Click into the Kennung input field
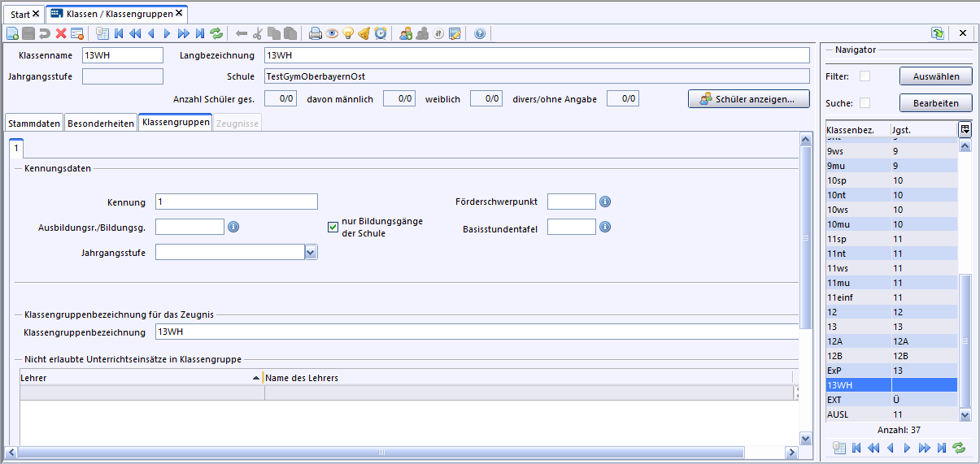980x464 pixels. 236,202
